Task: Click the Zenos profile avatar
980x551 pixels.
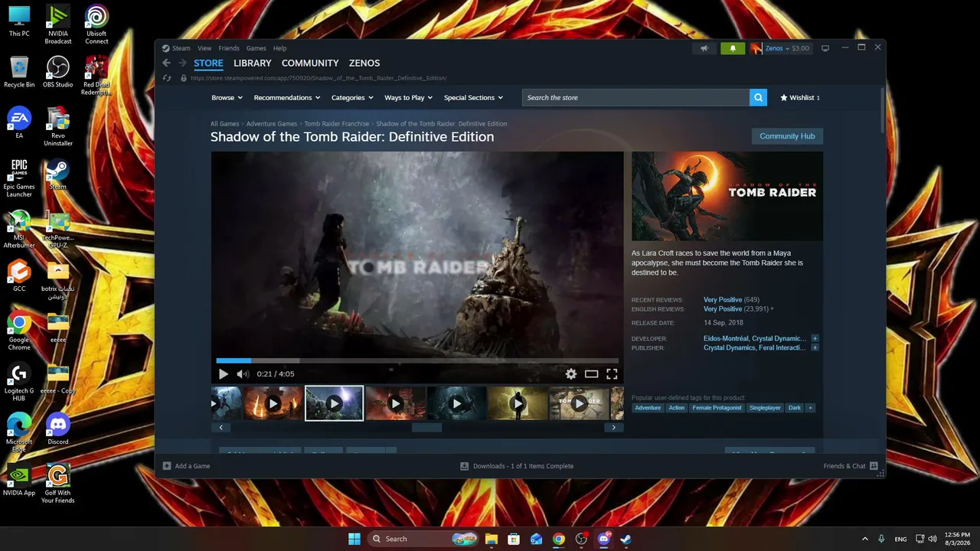Action: pyautogui.click(x=756, y=48)
